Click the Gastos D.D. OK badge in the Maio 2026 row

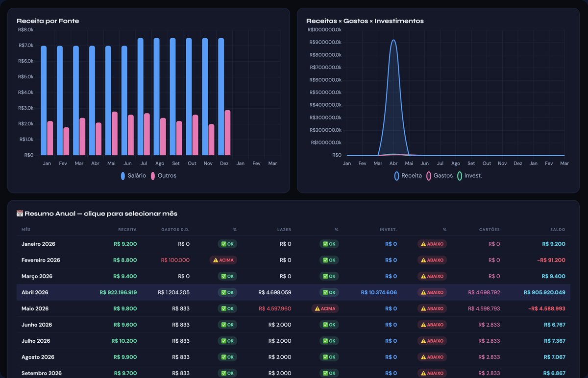(227, 308)
